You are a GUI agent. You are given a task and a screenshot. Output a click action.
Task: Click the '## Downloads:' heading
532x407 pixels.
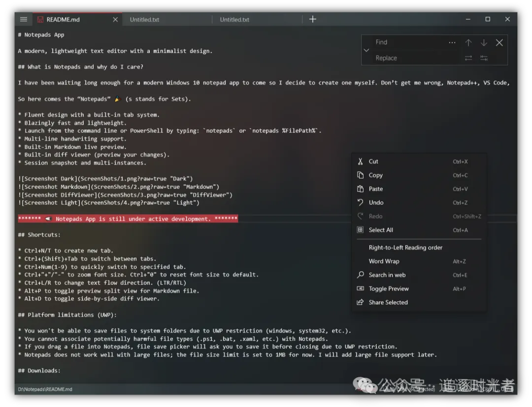pyautogui.click(x=39, y=371)
